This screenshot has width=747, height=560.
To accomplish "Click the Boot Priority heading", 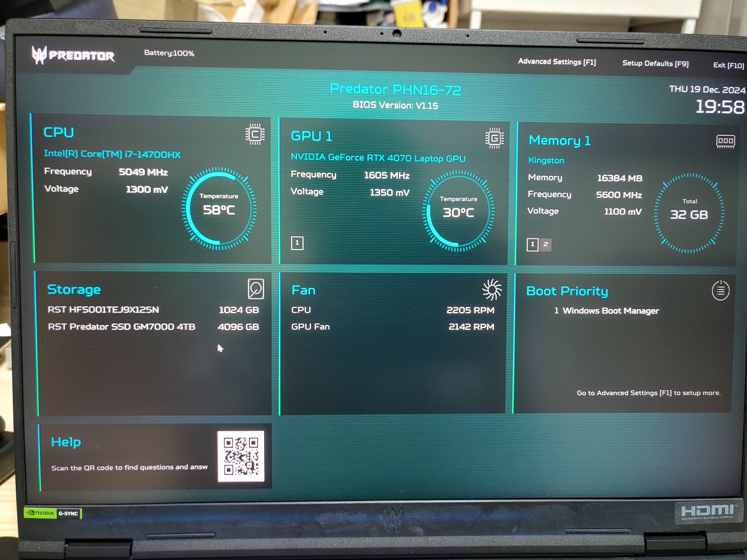I will point(567,291).
